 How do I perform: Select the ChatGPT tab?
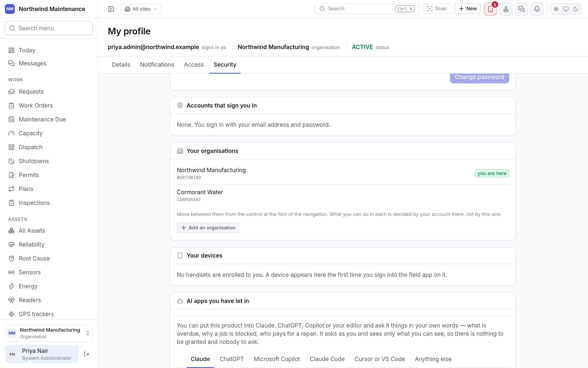point(232,359)
